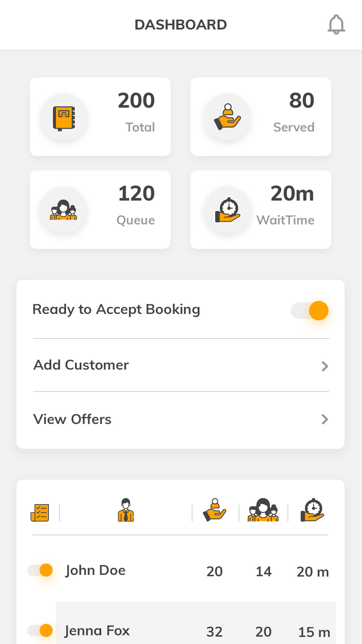Open the 120 Queue stat card

tap(100, 210)
